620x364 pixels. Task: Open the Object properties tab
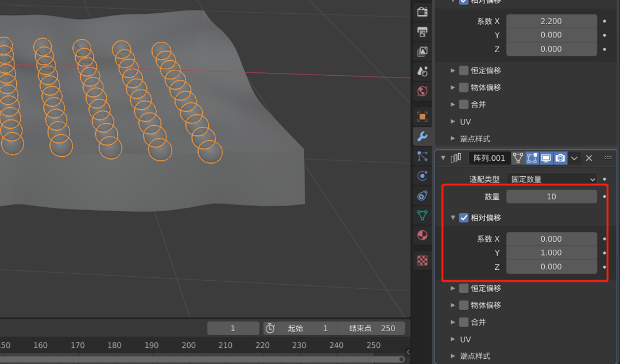423,117
